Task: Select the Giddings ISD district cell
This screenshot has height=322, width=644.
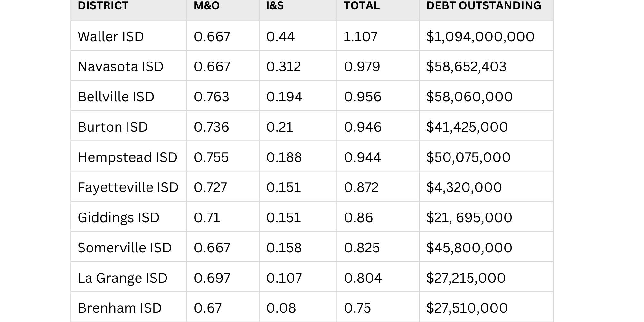Action: [x=118, y=218]
